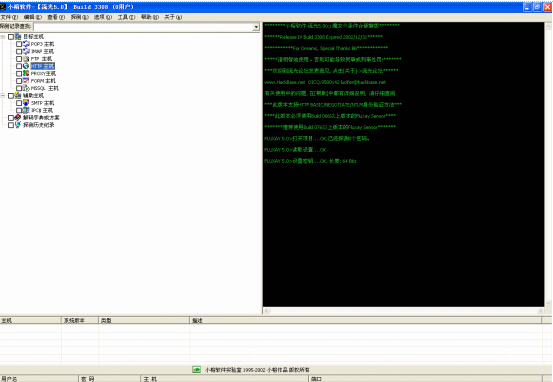Click the HTTP host globe icon
Image resolution: width=553 pixels, height=382 pixels.
[x=26, y=66]
